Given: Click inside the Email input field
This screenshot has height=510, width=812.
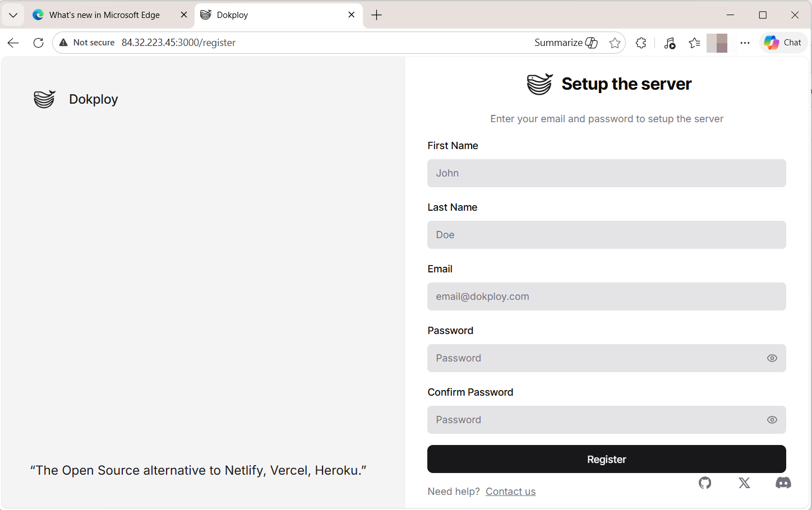Looking at the screenshot, I should [606, 296].
